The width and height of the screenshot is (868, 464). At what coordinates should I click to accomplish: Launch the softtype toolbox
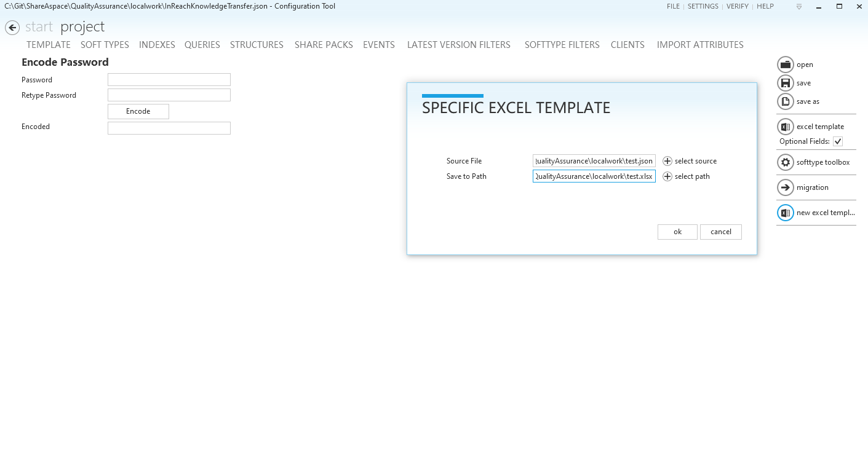[786, 162]
